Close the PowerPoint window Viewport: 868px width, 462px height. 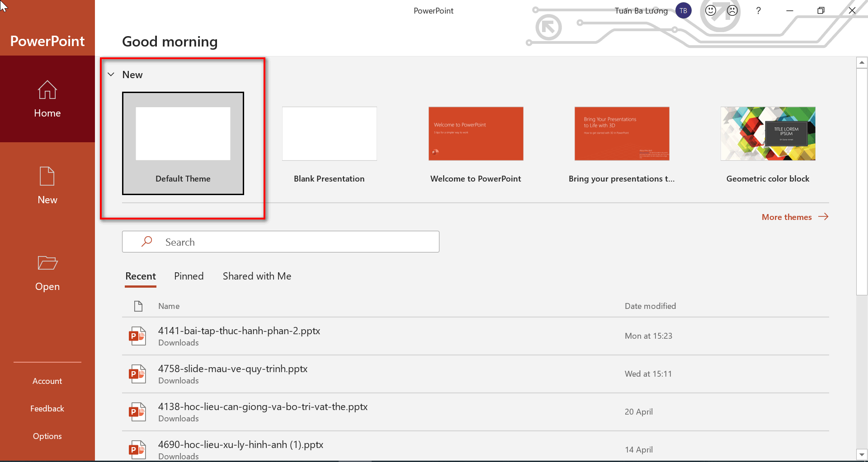(852, 10)
